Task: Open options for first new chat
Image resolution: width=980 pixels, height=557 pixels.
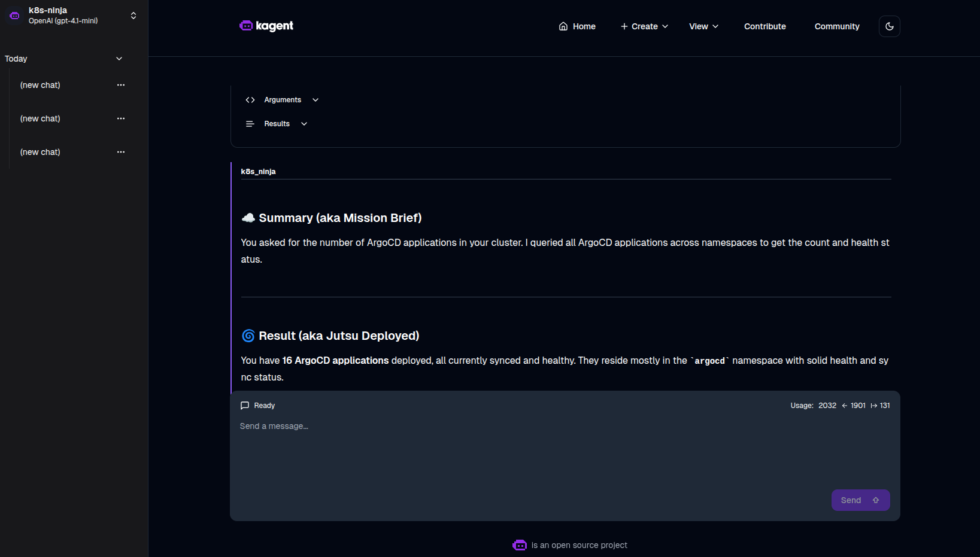Action: click(x=121, y=85)
